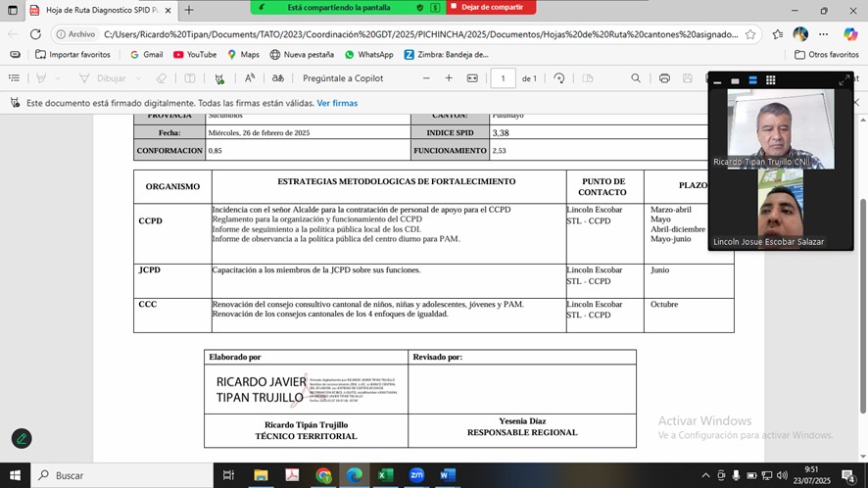Select Lincoln Josue Escobar Salazar video thumbnail

[x=781, y=210]
